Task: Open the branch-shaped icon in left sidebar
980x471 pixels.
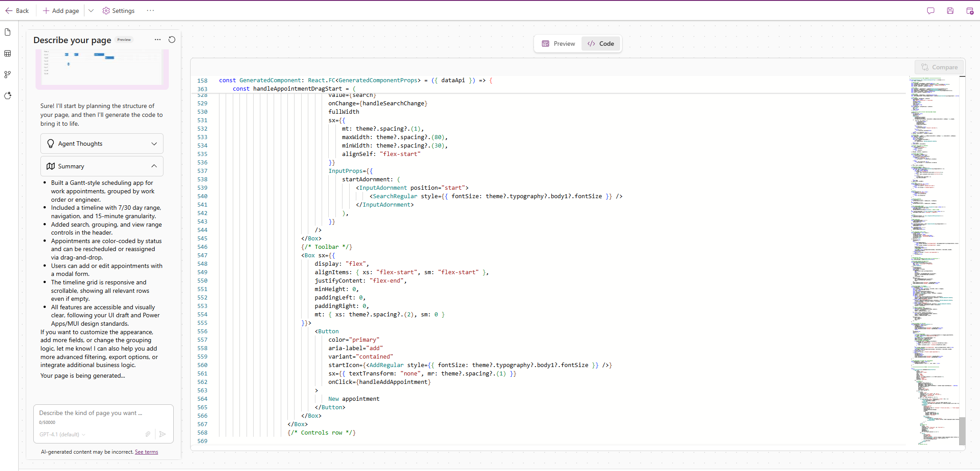Action: (x=8, y=75)
